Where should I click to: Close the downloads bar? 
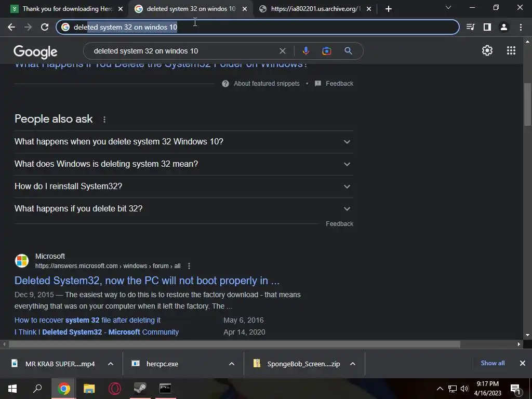point(523,363)
